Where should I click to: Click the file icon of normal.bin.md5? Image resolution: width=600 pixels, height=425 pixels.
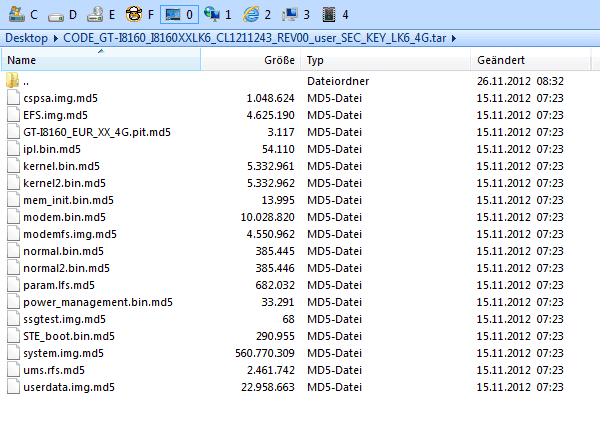click(13, 251)
